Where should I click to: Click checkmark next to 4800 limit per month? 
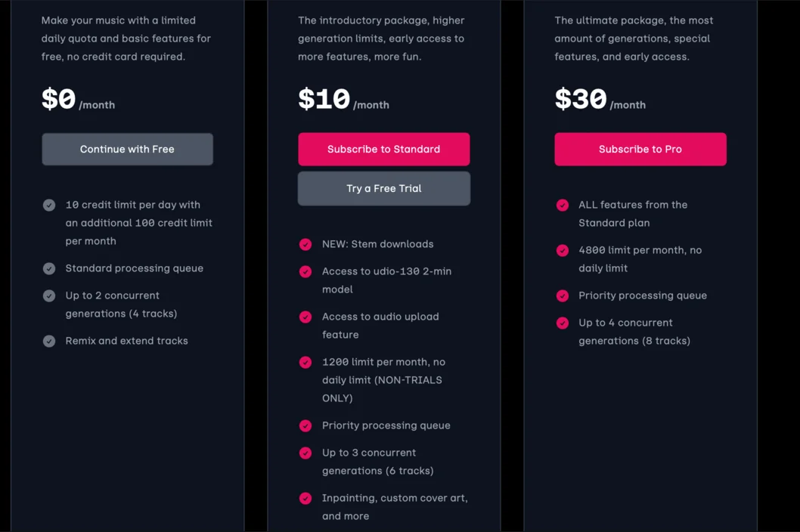[563, 250]
